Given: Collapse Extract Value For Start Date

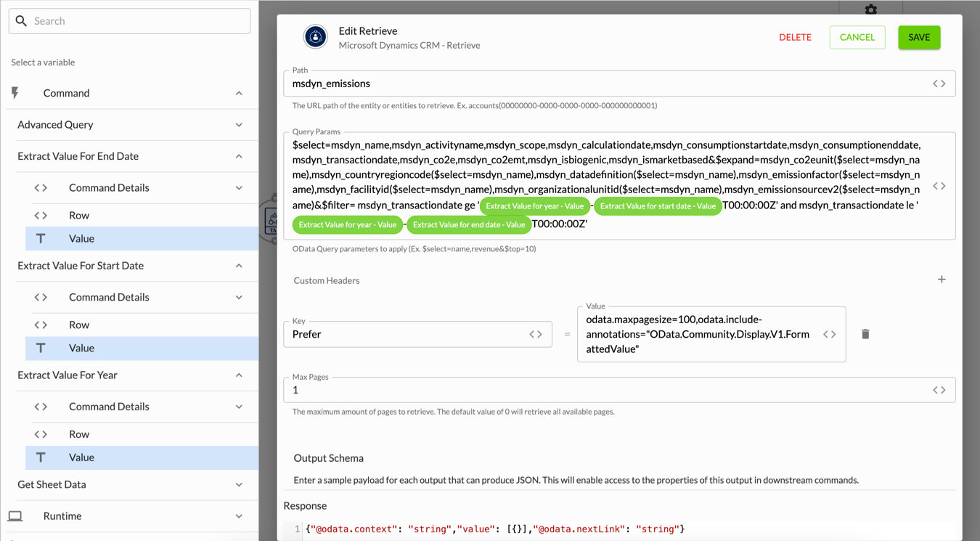Looking at the screenshot, I should pos(239,266).
